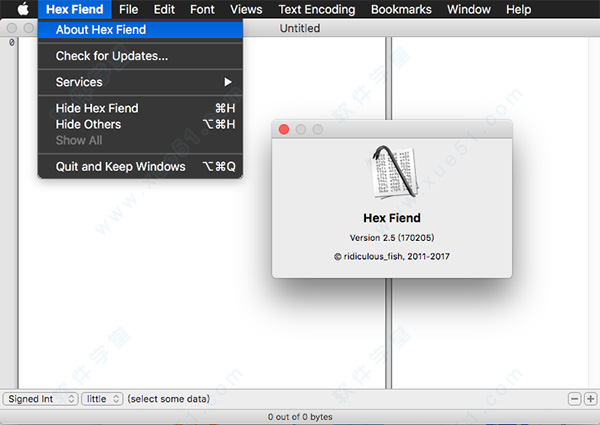Image resolution: width=600 pixels, height=425 pixels.
Task: Open the Edit menu
Action: pos(164,9)
